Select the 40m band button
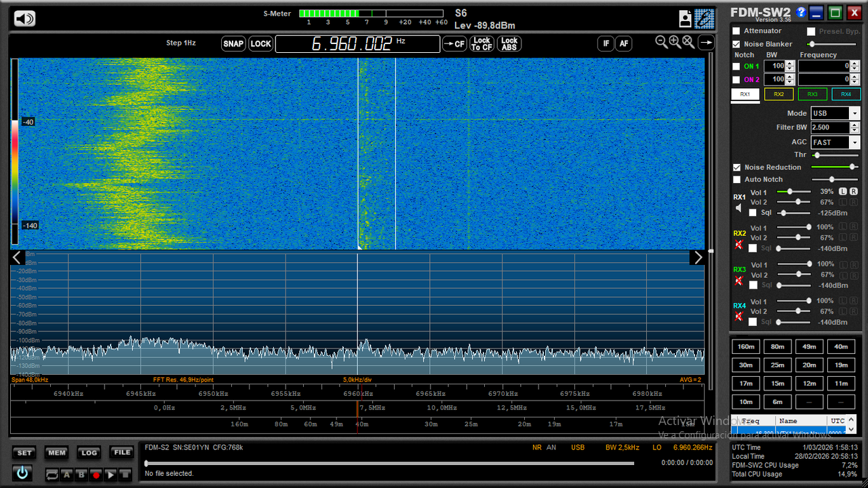This screenshot has height=488, width=868. pos(841,346)
